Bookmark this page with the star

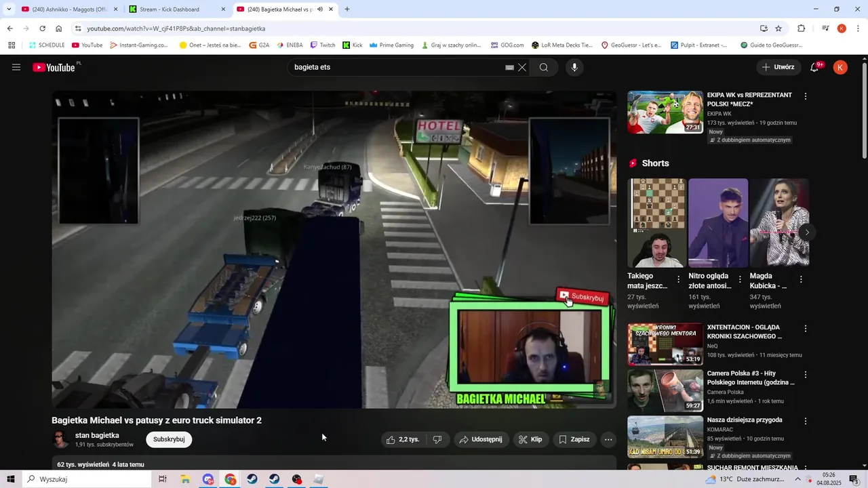coord(778,28)
